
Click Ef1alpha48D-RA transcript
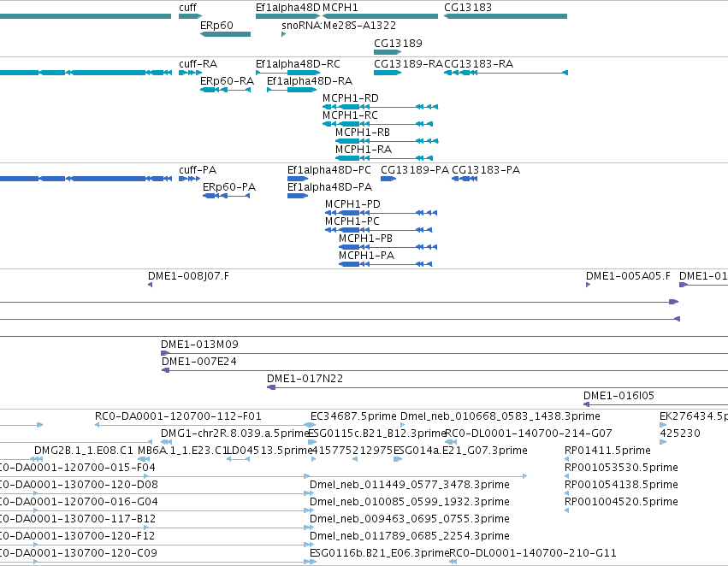292,90
